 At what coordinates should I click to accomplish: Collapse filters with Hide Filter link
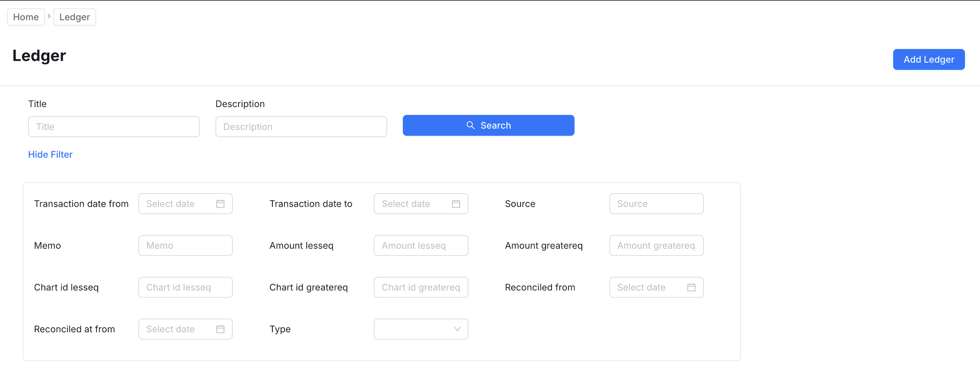click(x=50, y=154)
